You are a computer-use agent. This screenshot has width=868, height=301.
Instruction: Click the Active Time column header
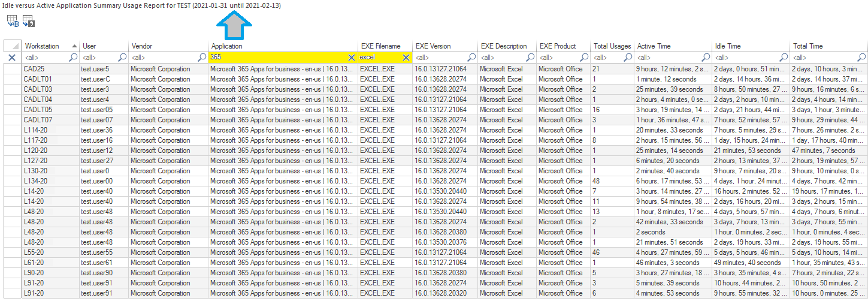[x=654, y=46]
